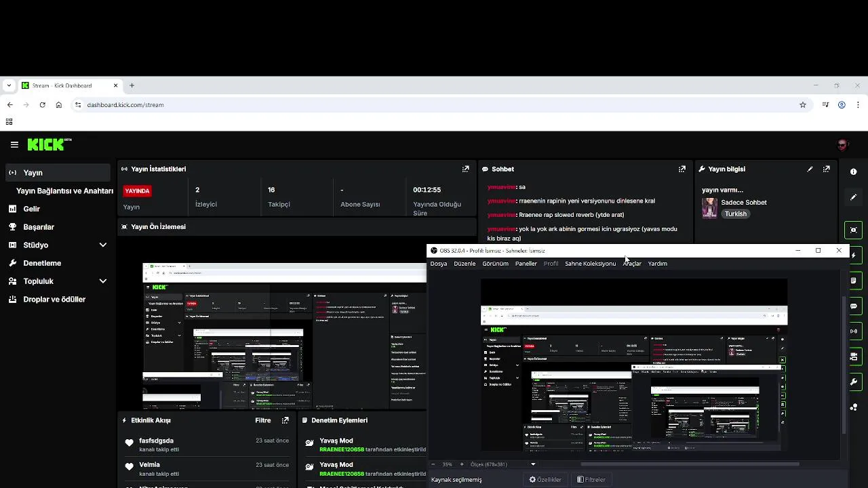Image resolution: width=868 pixels, height=488 pixels.
Task: Zoom in the OBS preview with plus
Action: pyautogui.click(x=462, y=464)
